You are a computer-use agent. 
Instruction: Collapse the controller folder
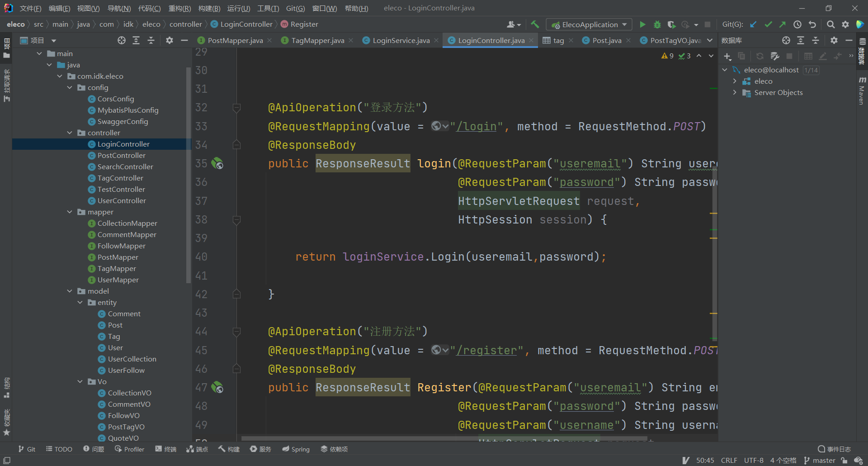(70, 133)
